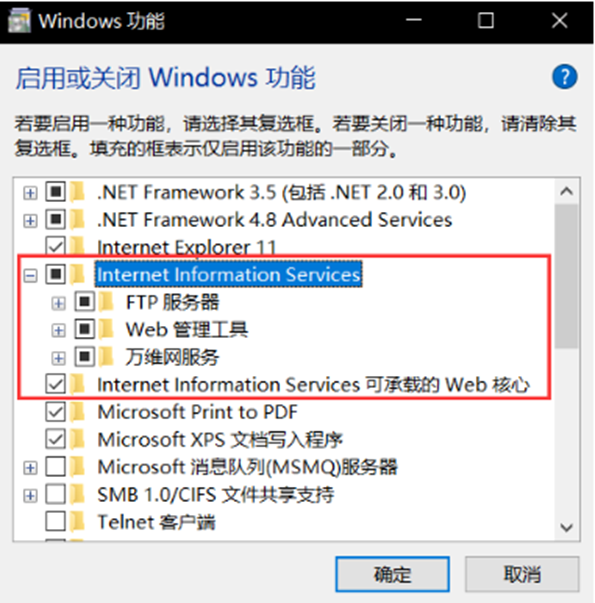Screen dimensions: 595x603
Task: Click the blue help question mark icon
Action: 564,77
